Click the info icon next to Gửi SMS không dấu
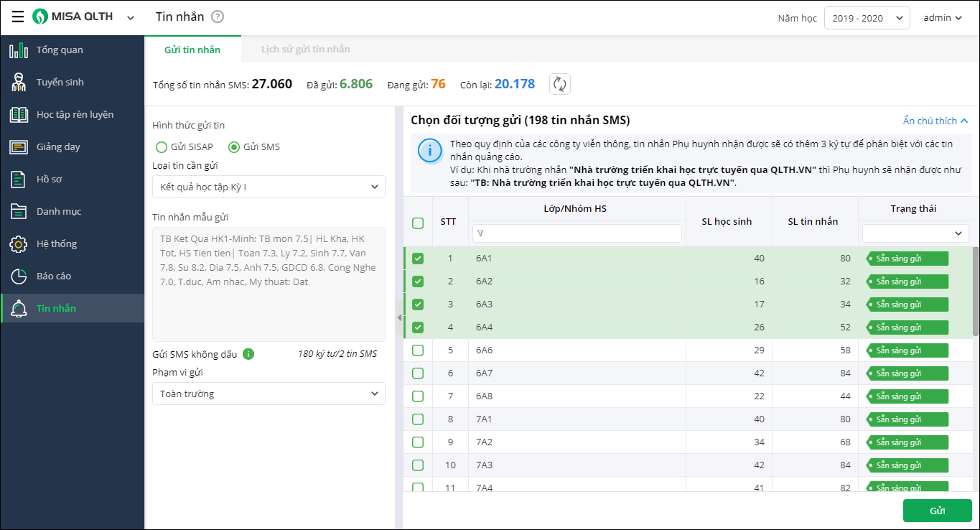The image size is (980, 530). [248, 354]
